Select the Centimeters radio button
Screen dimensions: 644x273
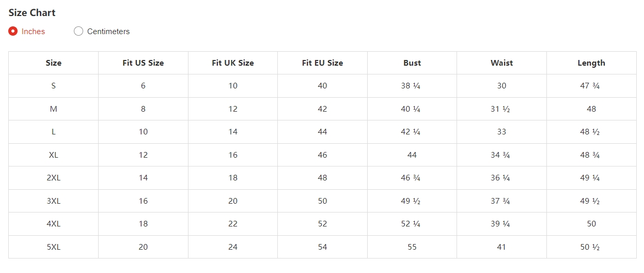click(78, 31)
